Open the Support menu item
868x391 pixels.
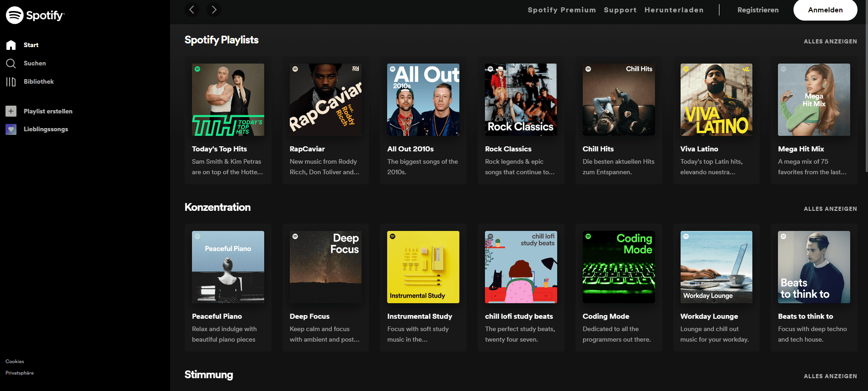(x=620, y=10)
